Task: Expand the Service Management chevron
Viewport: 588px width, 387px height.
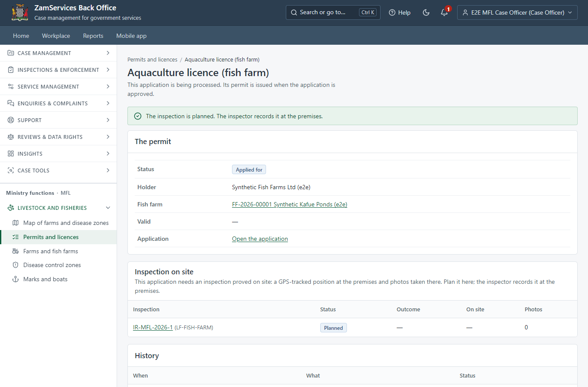Action: tap(108, 86)
